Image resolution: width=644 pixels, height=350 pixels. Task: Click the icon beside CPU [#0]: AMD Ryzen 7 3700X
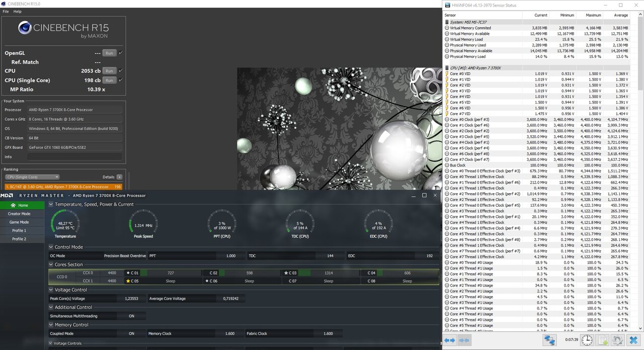point(447,68)
